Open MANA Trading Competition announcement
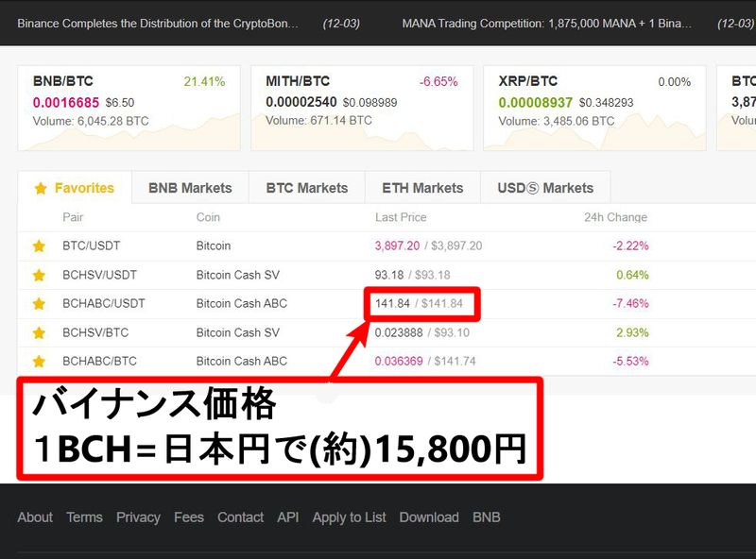The width and height of the screenshot is (756, 559). point(546,23)
